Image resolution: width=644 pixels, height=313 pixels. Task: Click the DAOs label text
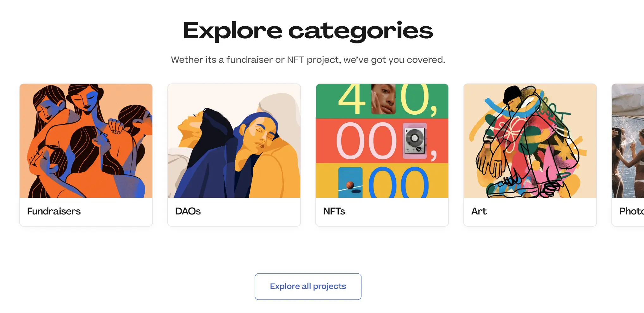point(188,211)
